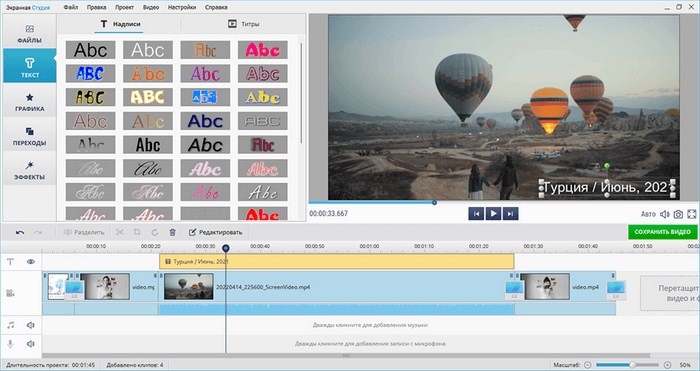This screenshot has width=700, height=371.
Task: Mute the music track speaker
Action: coord(30,325)
